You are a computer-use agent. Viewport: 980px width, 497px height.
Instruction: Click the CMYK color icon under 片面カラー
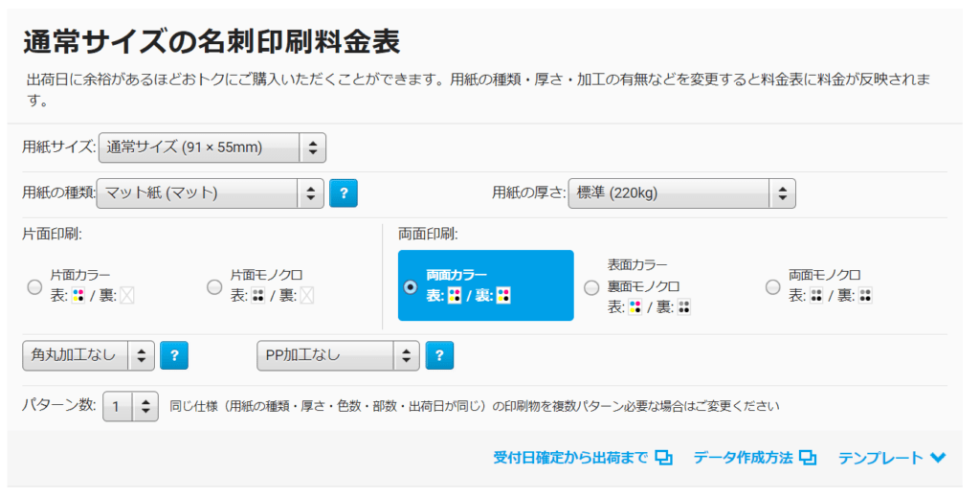(x=78, y=296)
